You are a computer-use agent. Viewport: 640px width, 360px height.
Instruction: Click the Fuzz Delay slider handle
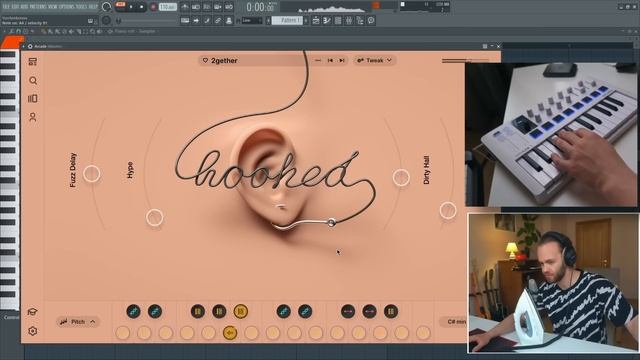91,174
